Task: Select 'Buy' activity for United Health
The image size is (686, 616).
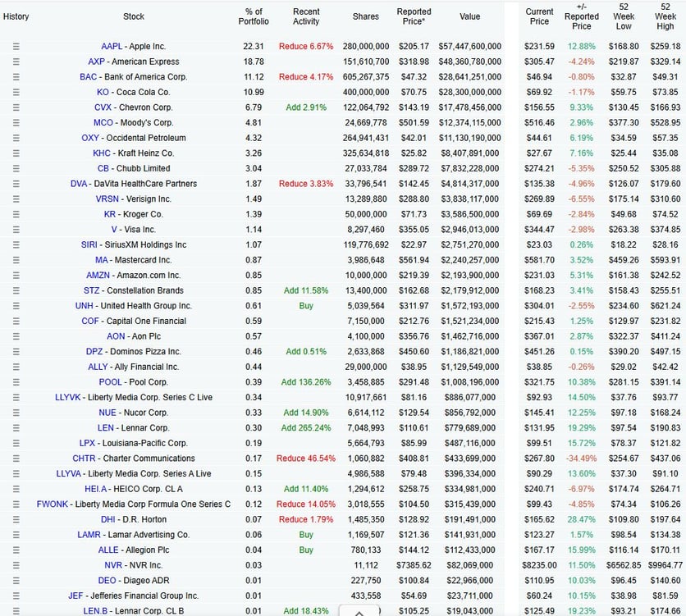Action: click(x=306, y=306)
